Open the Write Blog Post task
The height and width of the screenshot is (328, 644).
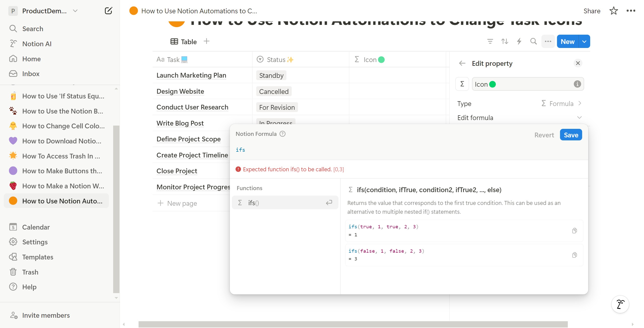pyautogui.click(x=180, y=123)
